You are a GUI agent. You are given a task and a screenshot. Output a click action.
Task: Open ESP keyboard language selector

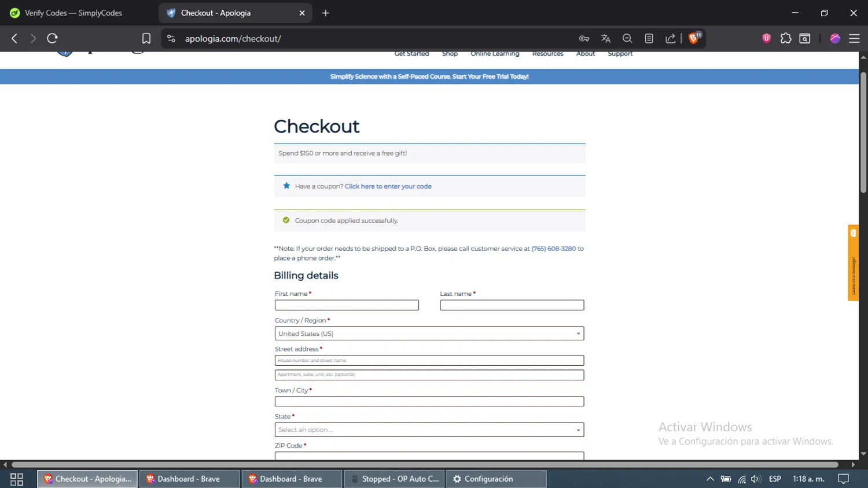(775, 479)
